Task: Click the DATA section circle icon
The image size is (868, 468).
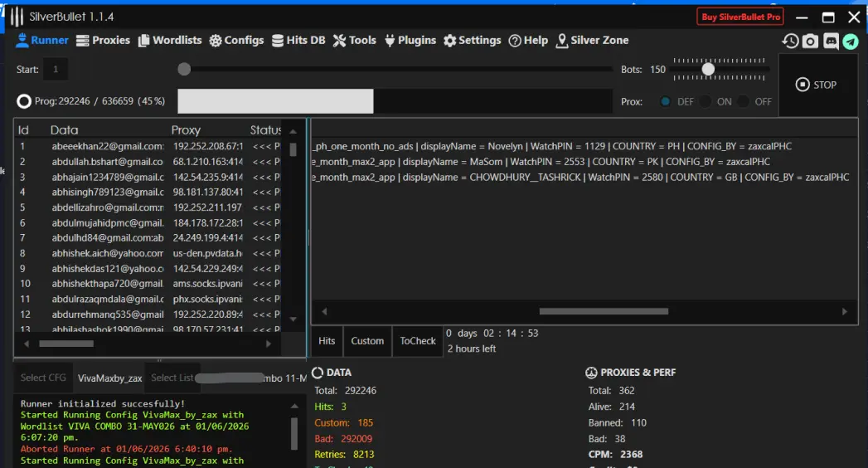Action: (x=318, y=373)
